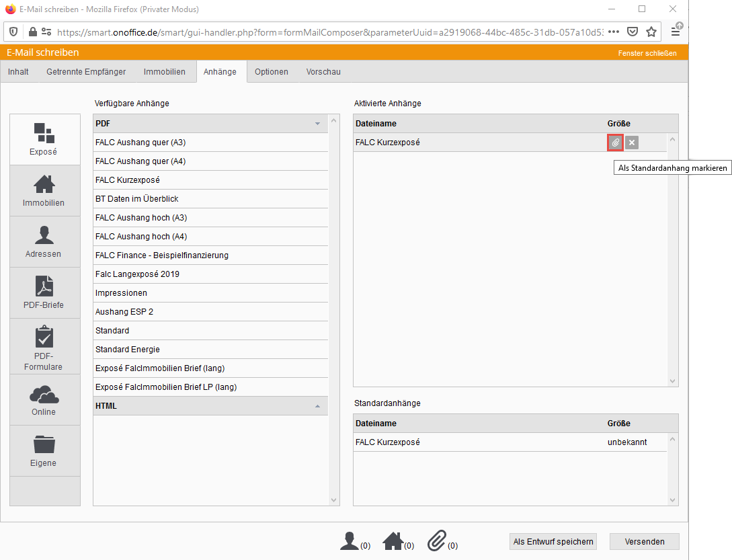Select the Online cloud category
732x560 pixels.
click(44, 400)
